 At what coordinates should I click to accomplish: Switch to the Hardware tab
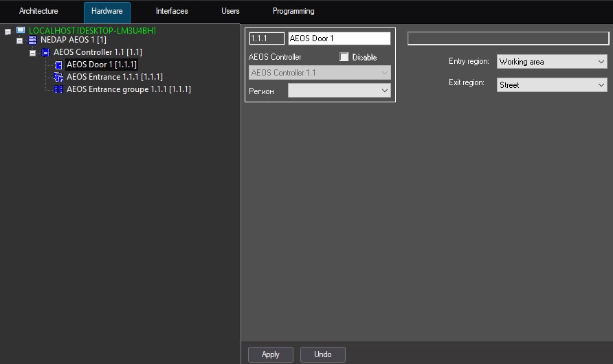click(107, 11)
